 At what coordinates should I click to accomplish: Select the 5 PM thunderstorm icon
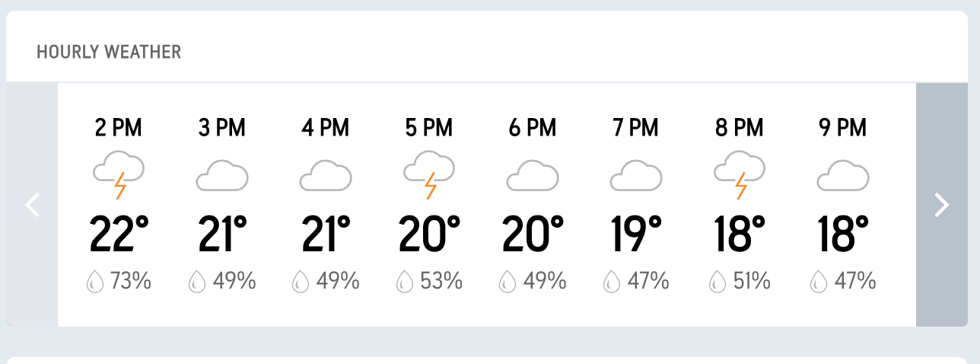point(429,174)
